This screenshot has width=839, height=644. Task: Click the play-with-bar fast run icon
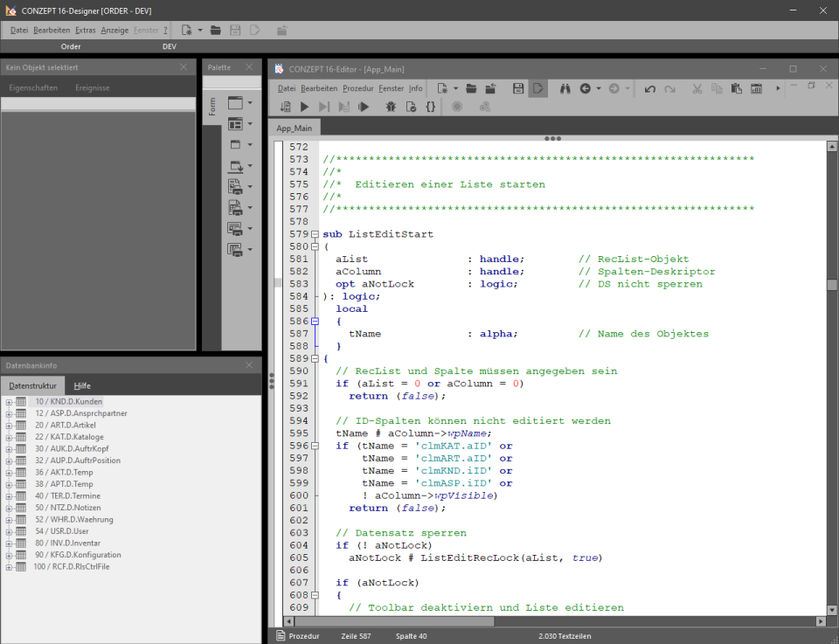pyautogui.click(x=364, y=107)
